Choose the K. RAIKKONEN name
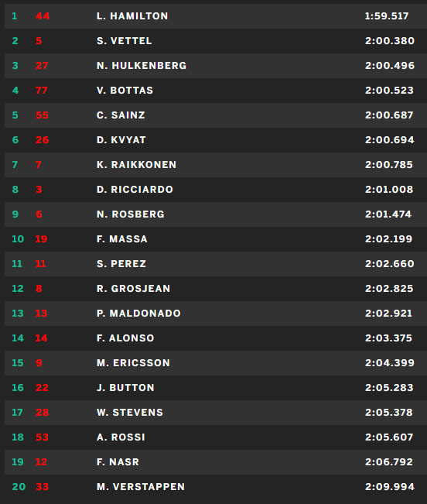The width and height of the screenshot is (427, 504). (136, 165)
